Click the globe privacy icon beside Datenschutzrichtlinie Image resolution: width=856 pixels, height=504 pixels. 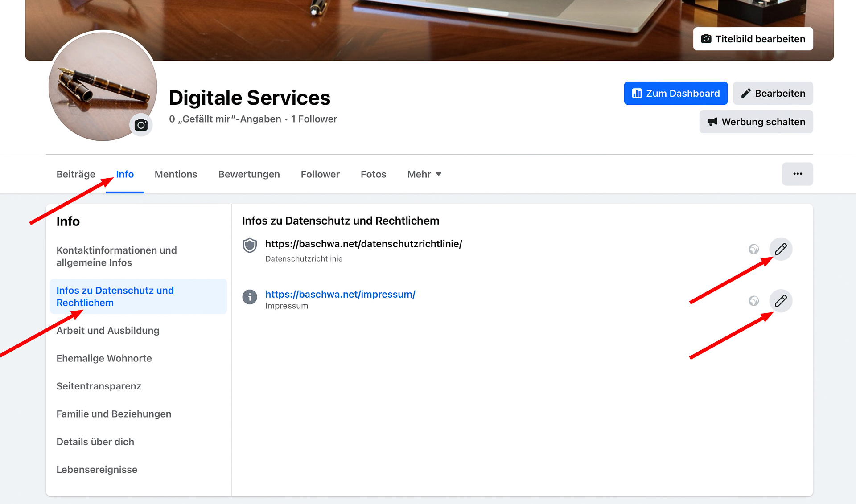(753, 249)
